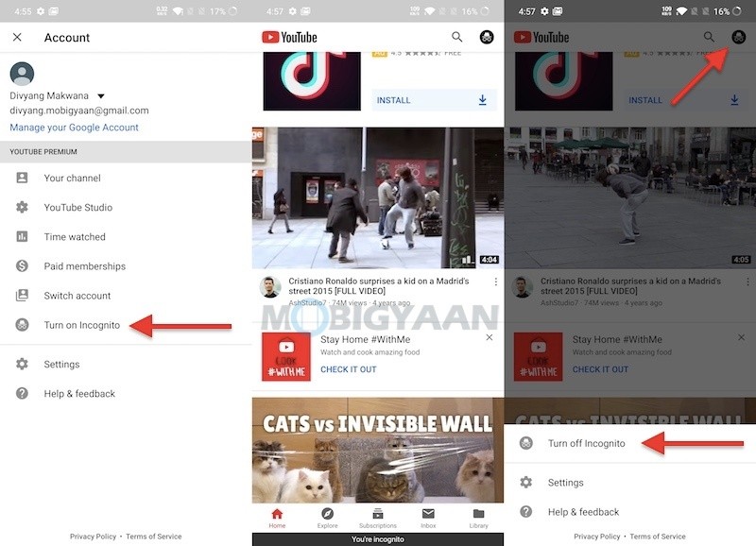Tap Wi-Fi status icon in left status bar
The height and width of the screenshot is (546, 756).
178,11
